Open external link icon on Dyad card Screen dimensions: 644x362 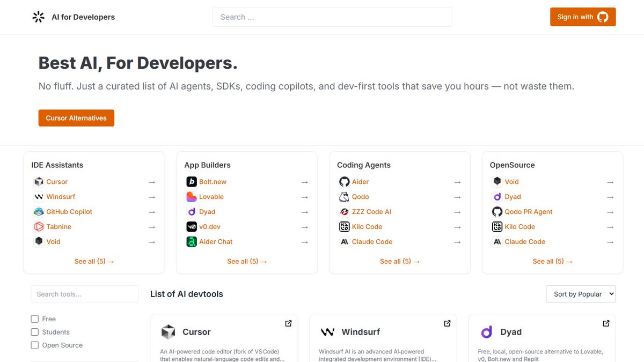coord(606,323)
